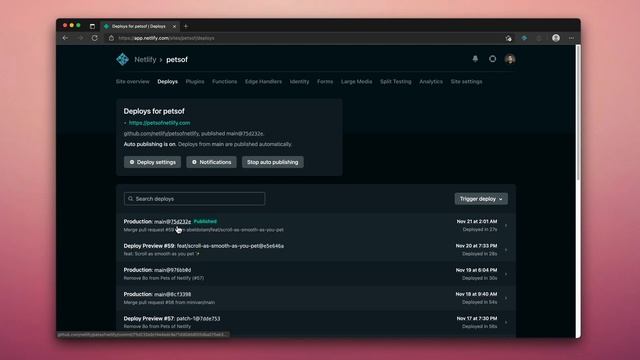The width and height of the screenshot is (640, 360).
Task: Click the Netlify breadcrumb link
Action: tap(145, 60)
